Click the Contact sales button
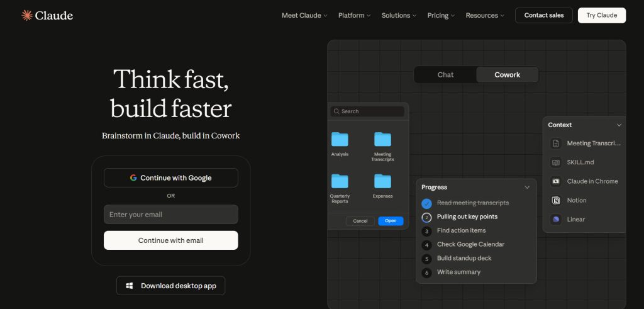Screen dimensions: 644x309 coord(544,15)
